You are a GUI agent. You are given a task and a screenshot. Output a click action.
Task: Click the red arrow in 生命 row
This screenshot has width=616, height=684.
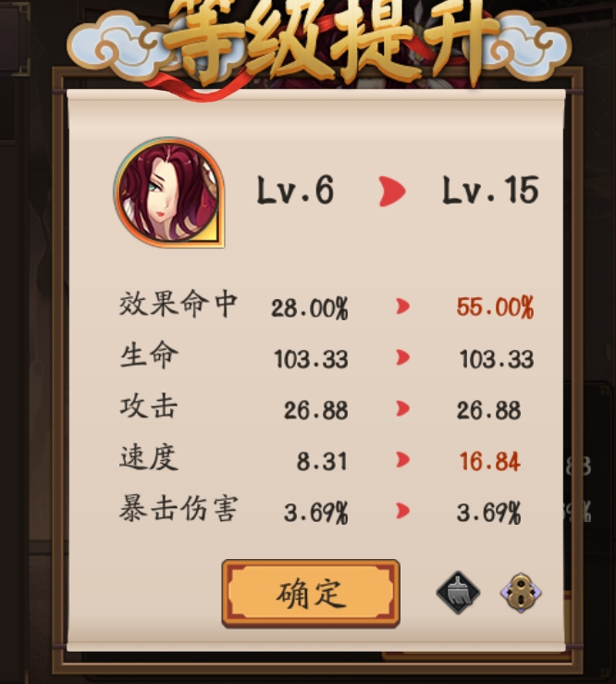point(402,357)
